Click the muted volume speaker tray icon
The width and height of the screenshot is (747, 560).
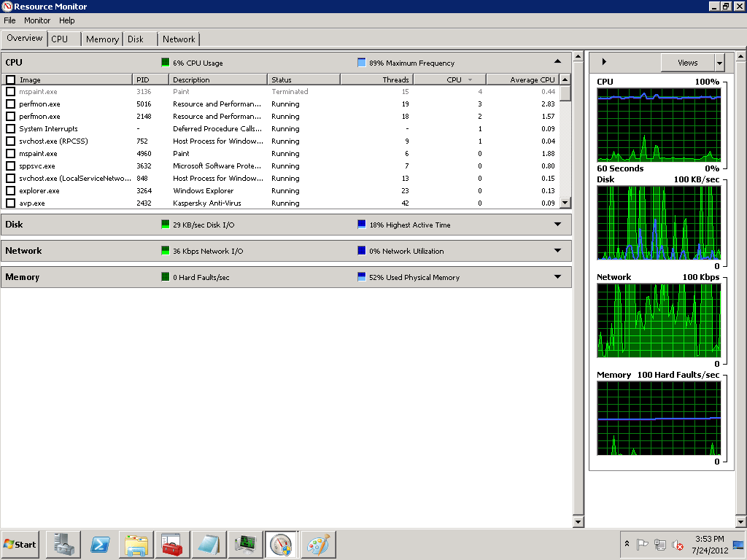(678, 545)
